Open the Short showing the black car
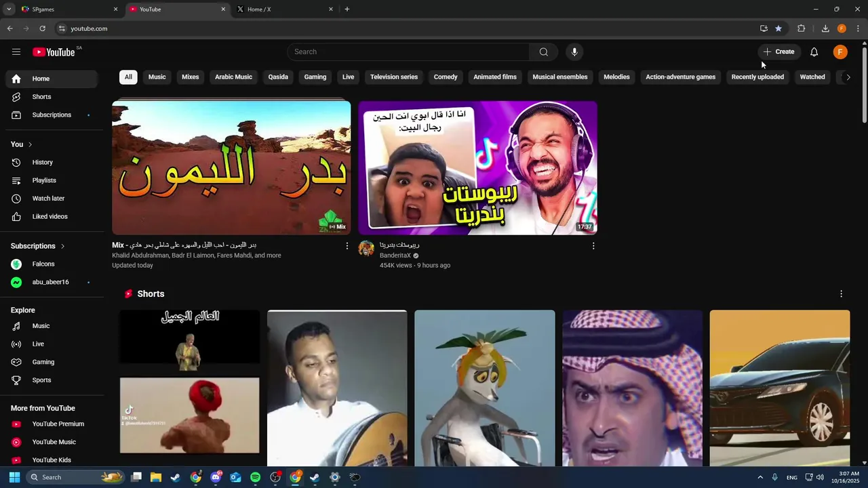 click(780, 388)
